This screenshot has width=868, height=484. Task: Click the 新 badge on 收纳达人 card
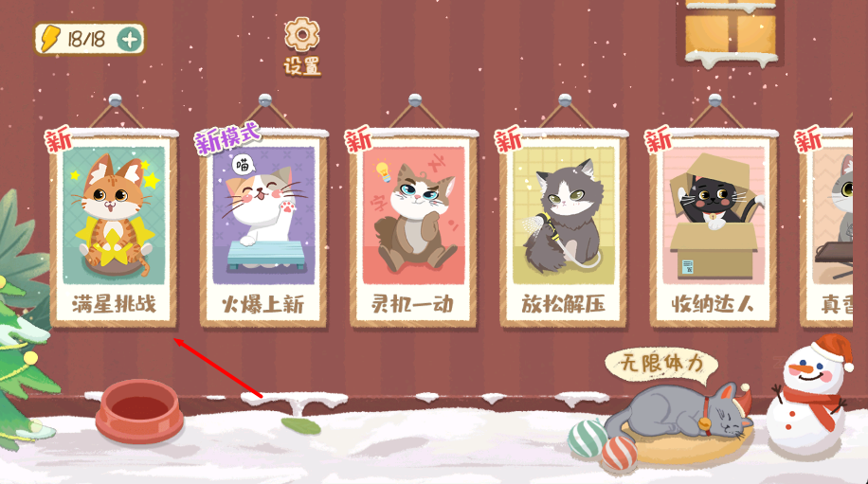click(x=659, y=139)
